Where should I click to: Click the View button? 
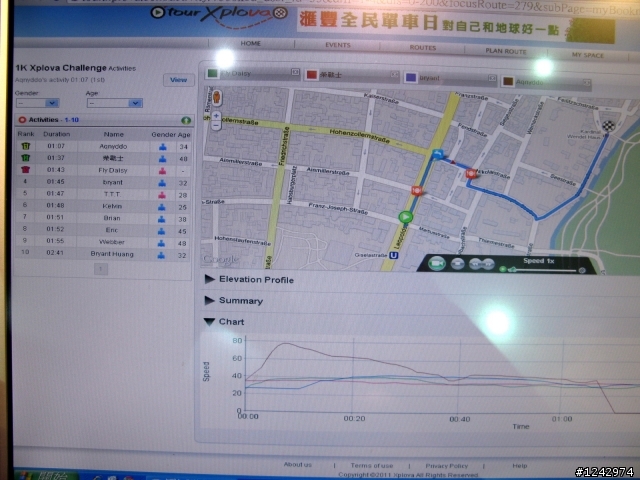click(178, 80)
